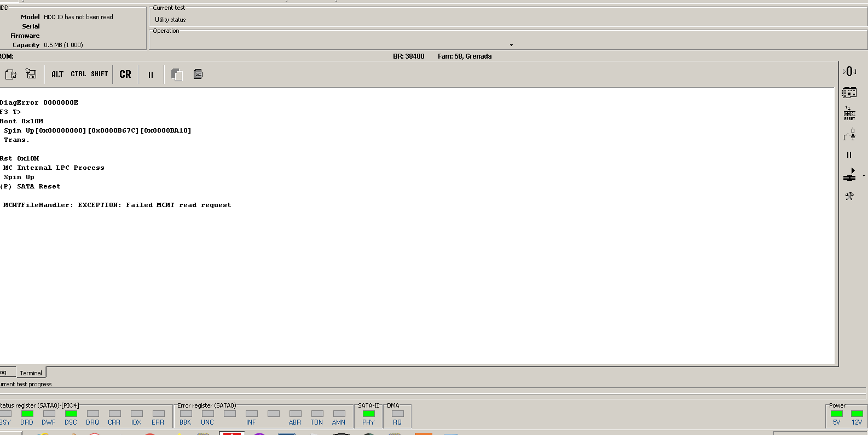
Task: Click the 'F3 T>' prompt line
Action: pyautogui.click(x=10, y=112)
